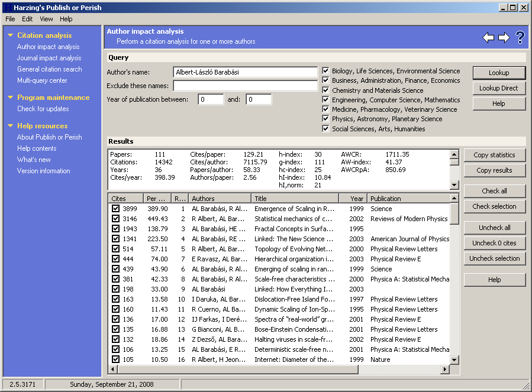
Task: Open the File menu
Action: click(x=10, y=19)
